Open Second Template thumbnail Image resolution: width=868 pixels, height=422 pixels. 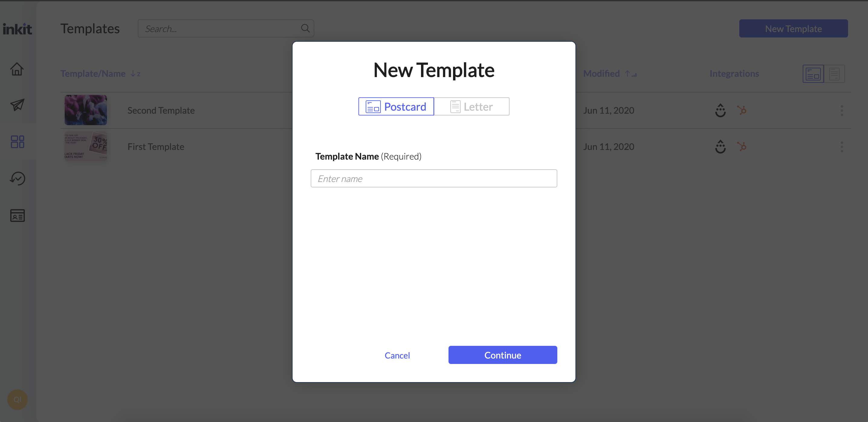click(x=86, y=110)
